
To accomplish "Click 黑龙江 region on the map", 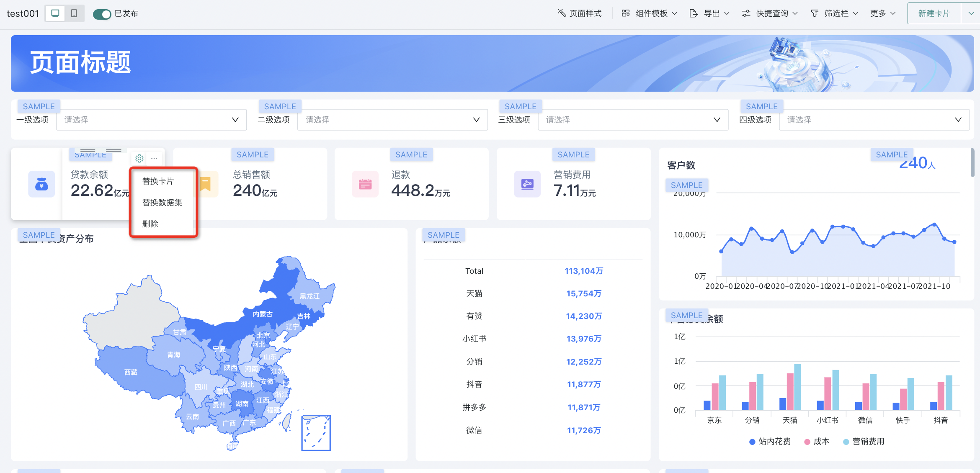I will click(309, 296).
